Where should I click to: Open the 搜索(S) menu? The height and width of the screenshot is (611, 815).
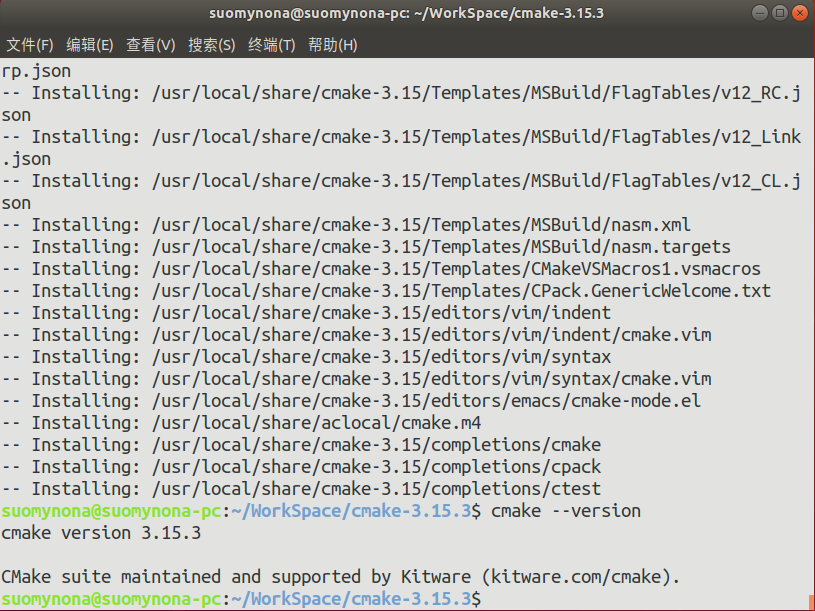(212, 45)
